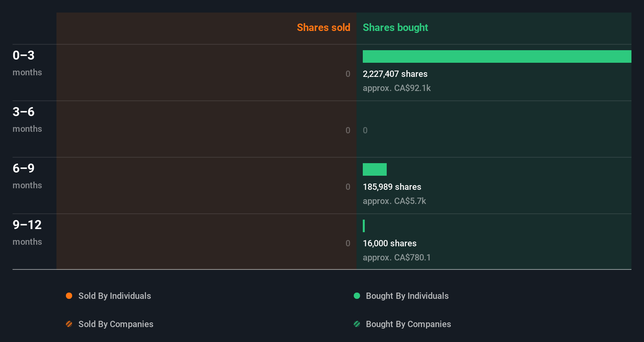Viewport: 644px width, 342px height.
Task: Select the 9–12 months thin green bar
Action: (364, 226)
